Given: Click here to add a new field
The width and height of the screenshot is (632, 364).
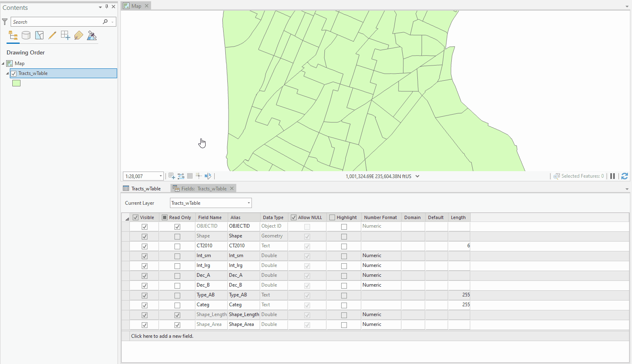Looking at the screenshot, I should pos(162,336).
